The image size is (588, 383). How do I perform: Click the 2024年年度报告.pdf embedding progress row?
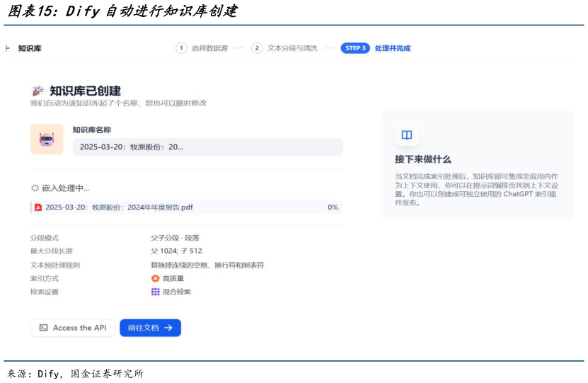[186, 207]
